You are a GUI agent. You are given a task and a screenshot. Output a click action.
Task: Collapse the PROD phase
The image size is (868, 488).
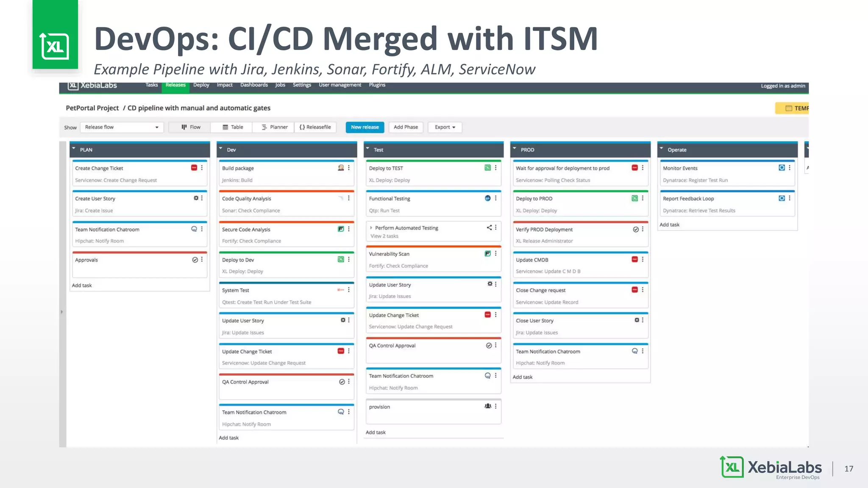tap(515, 149)
